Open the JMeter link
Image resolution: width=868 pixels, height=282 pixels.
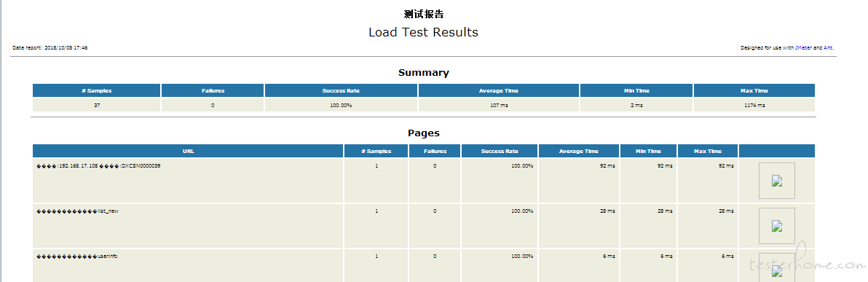(803, 48)
